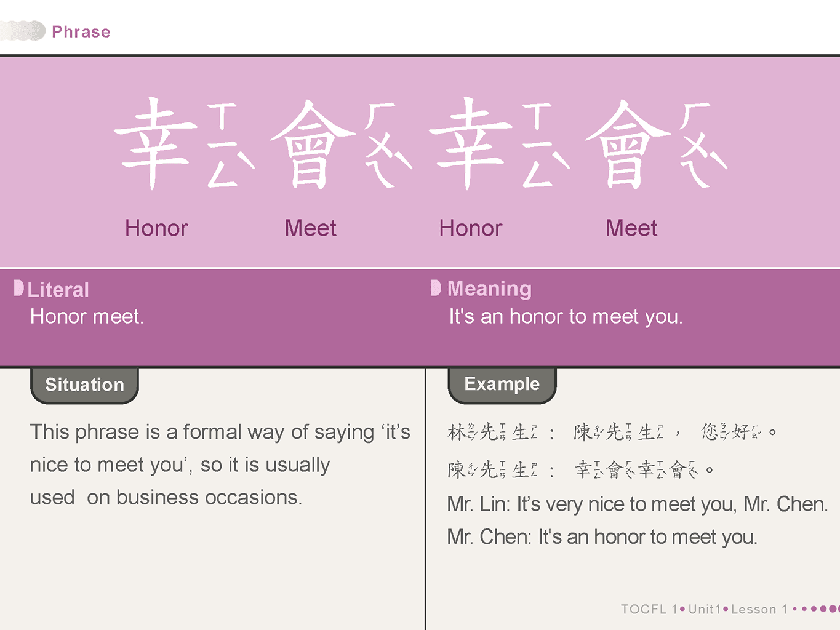Select the Example tab
Screen dimensions: 840x630
(x=502, y=385)
